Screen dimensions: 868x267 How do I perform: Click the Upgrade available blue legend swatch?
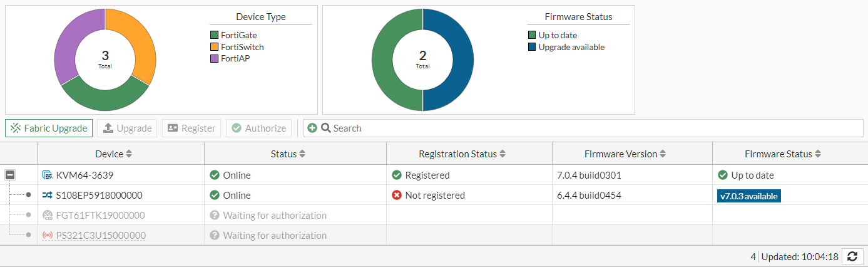pyautogui.click(x=533, y=47)
